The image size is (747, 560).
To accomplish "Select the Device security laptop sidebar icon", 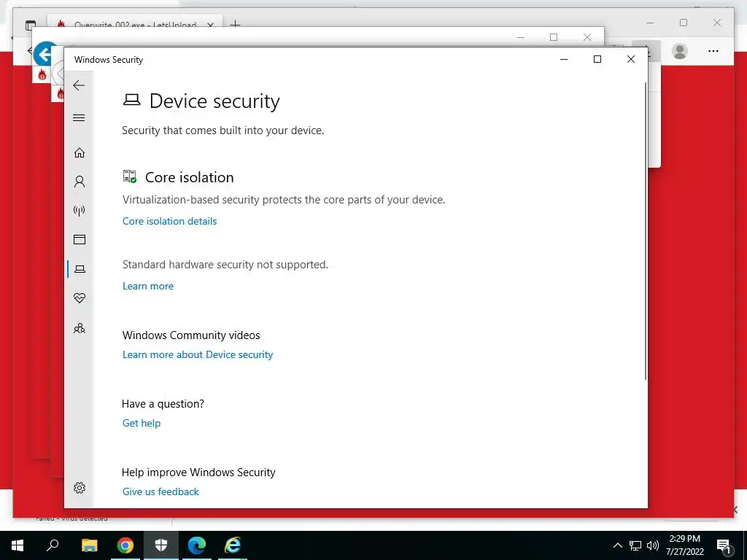I will point(80,269).
